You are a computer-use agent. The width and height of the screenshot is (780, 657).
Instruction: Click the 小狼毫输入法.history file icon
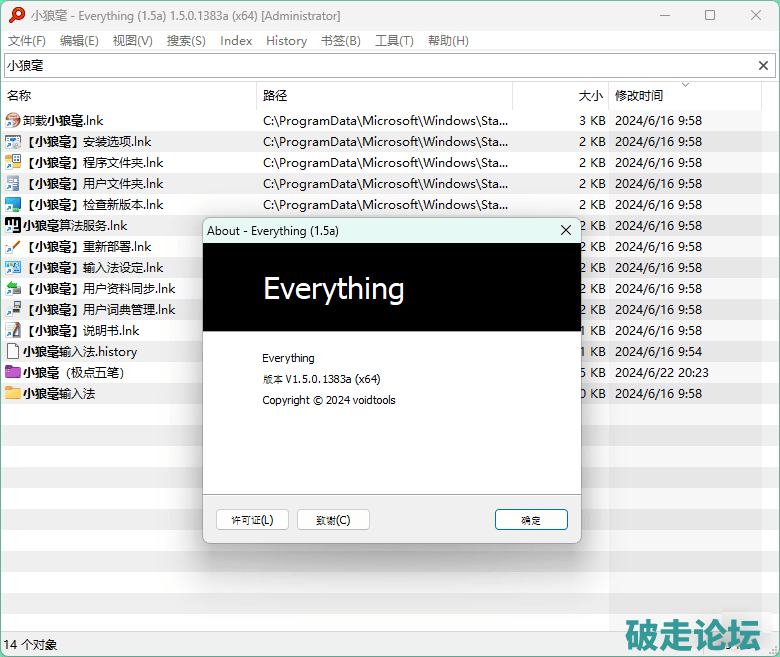[13, 352]
